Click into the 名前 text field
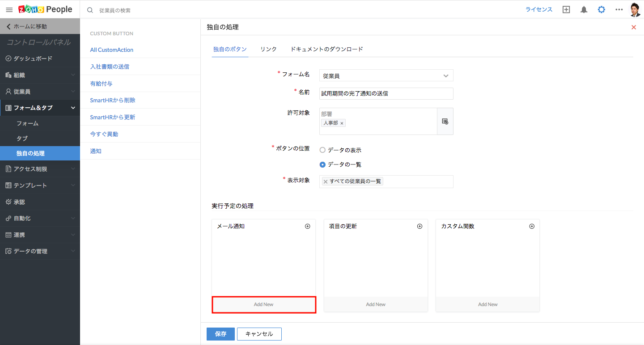Screen dimensions: 644x345 tap(386, 93)
